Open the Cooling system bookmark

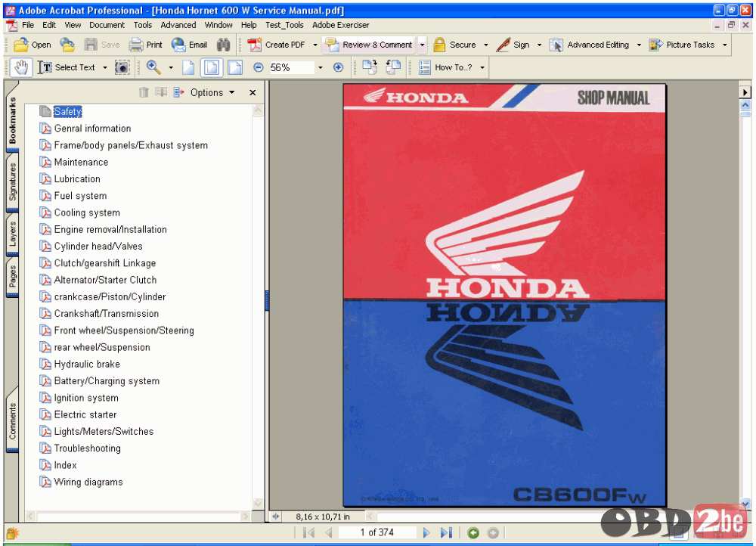(x=87, y=213)
